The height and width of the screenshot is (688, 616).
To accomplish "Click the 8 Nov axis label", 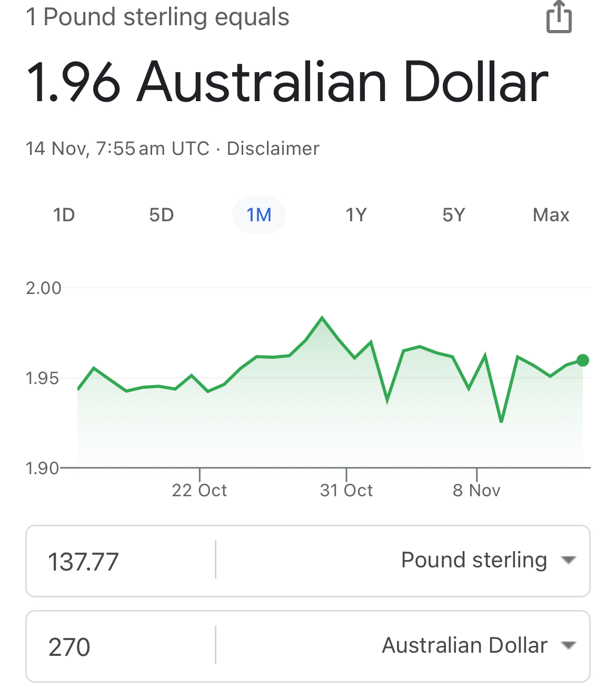I will click(x=476, y=490).
